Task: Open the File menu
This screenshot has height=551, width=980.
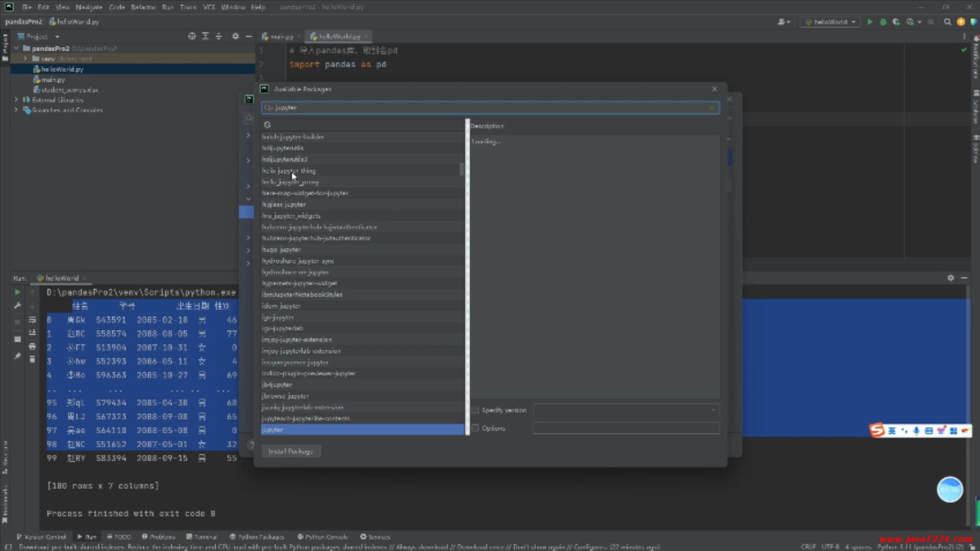Action: [x=27, y=7]
